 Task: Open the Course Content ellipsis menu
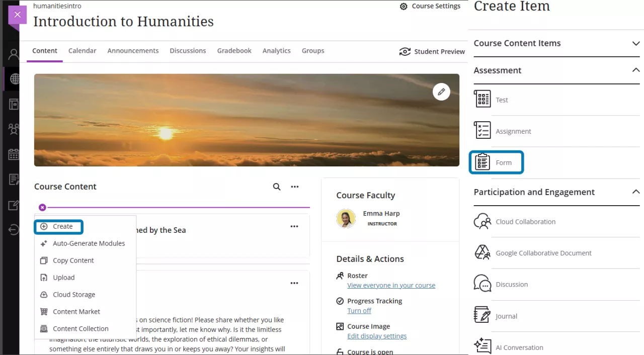[x=295, y=187]
